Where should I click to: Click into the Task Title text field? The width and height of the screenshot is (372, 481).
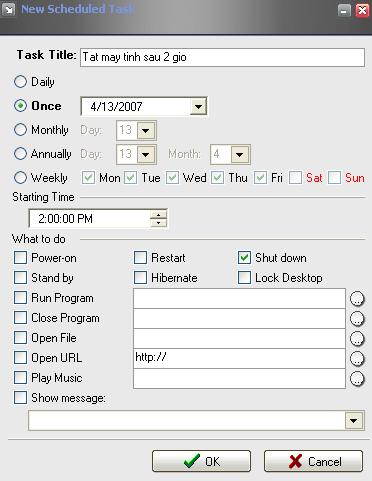222,57
